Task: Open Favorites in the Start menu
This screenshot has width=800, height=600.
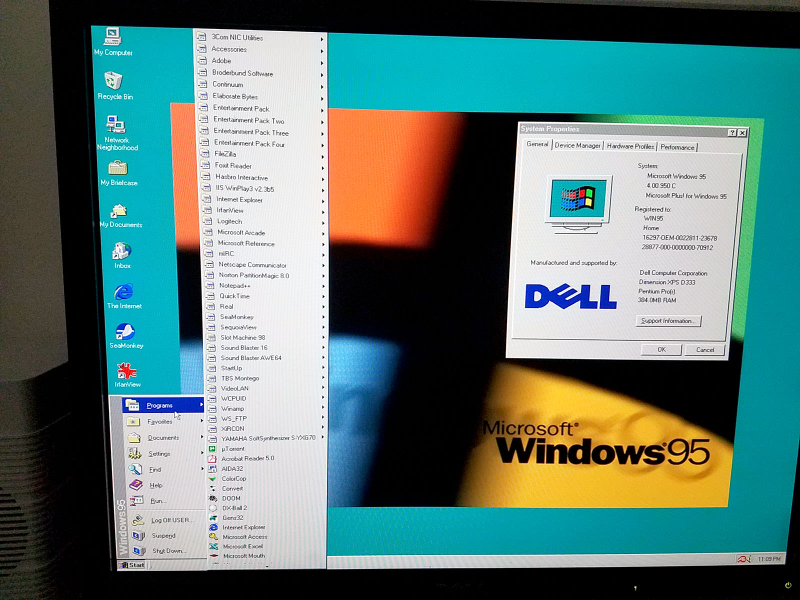Action: (164, 422)
